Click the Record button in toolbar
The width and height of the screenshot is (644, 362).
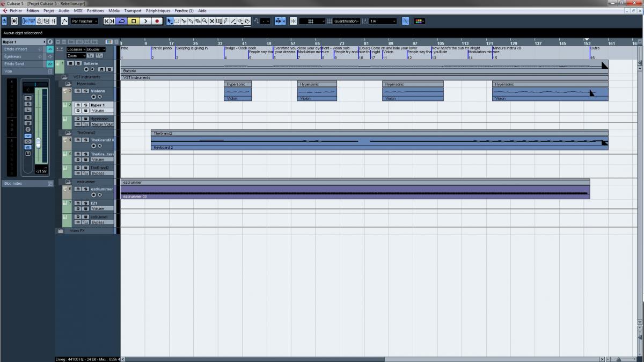pyautogui.click(x=157, y=21)
